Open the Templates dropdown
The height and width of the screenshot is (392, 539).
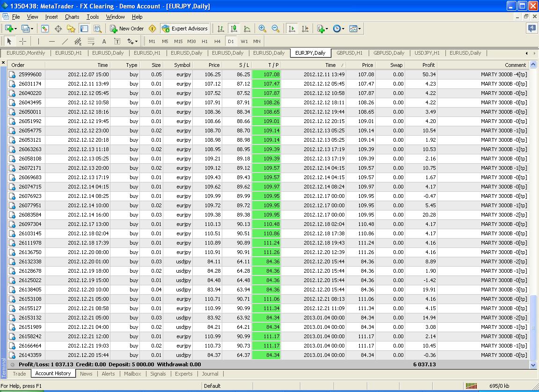355,29
